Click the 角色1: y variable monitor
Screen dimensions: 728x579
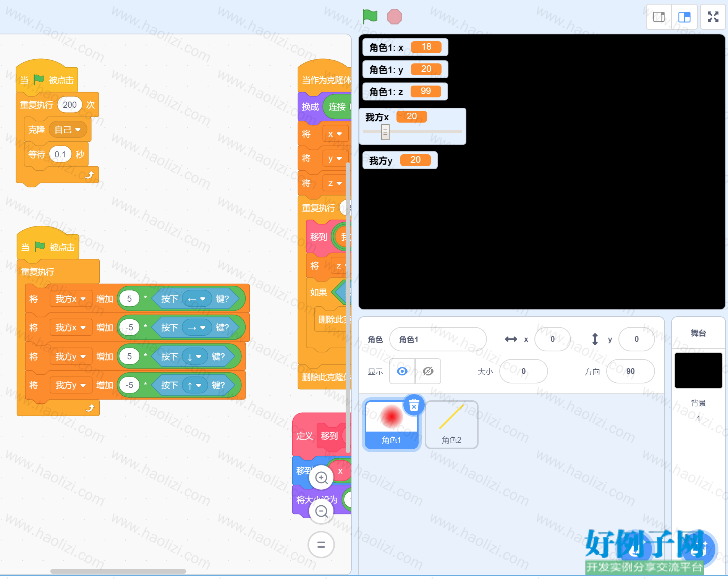click(405, 70)
